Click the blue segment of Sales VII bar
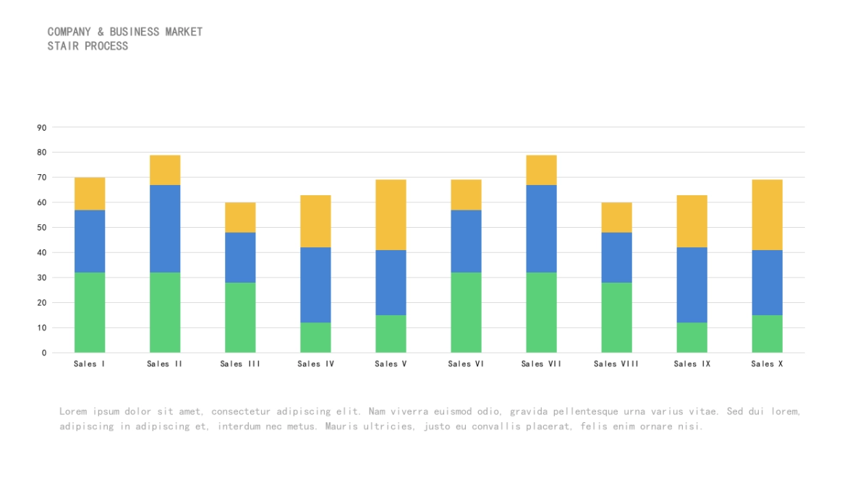This screenshot has height=488, width=868. pos(541,228)
